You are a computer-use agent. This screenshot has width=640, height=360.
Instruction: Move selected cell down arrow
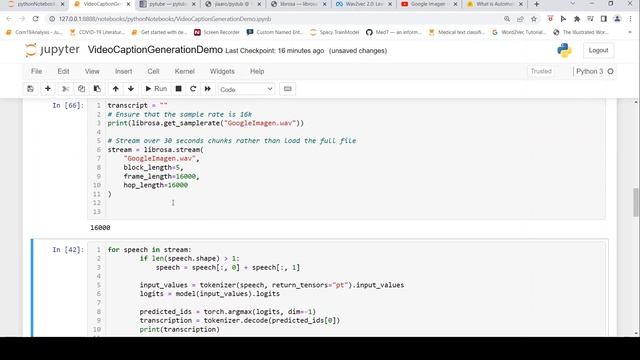[131, 89]
